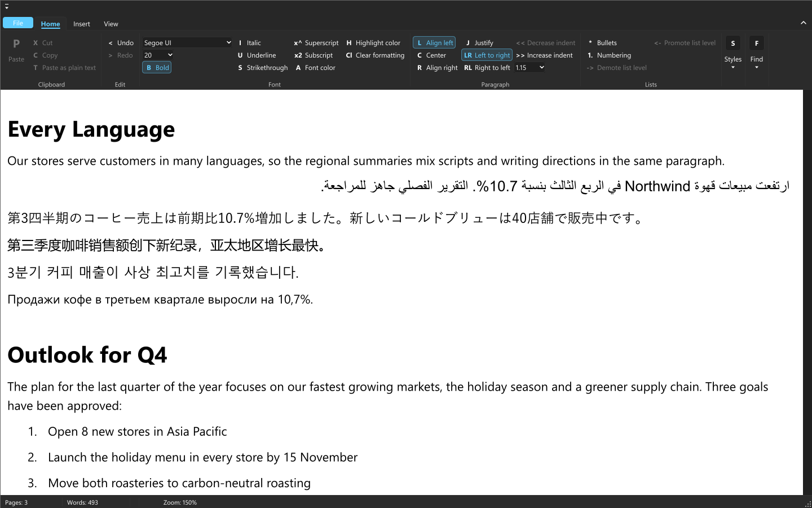Open the 1.15 line spacing dropdown
Screen dimensions: 812x508
point(529,68)
